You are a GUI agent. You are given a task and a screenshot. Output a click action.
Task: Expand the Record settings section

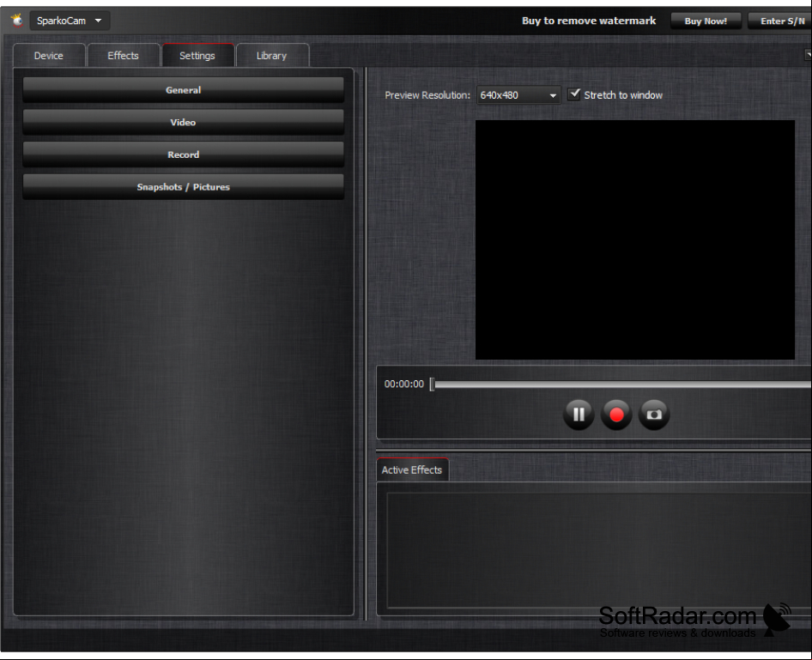coord(184,154)
